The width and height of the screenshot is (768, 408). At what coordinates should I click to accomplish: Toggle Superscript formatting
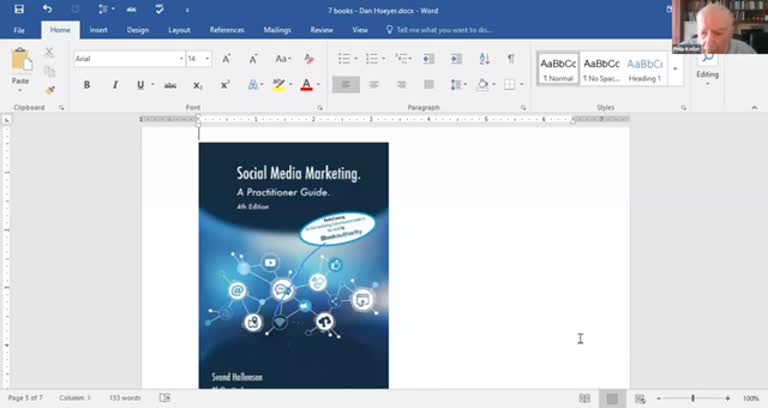225,85
